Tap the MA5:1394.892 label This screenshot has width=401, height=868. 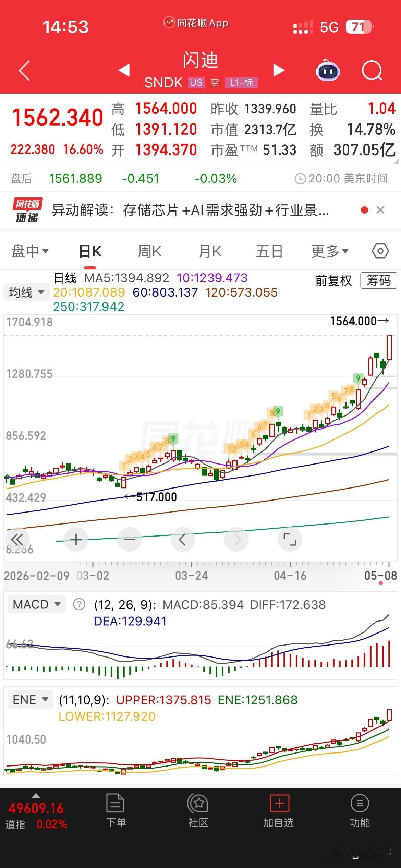pyautogui.click(x=126, y=278)
